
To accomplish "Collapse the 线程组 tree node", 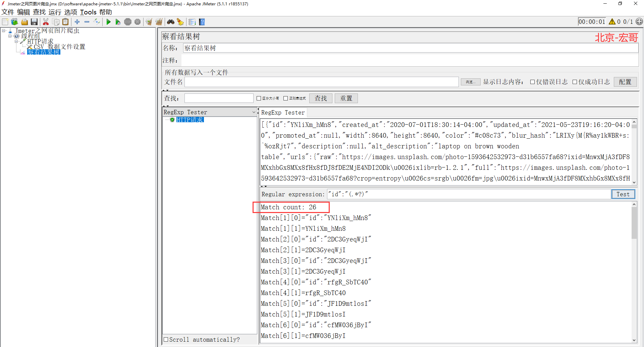I will tap(10, 36).
